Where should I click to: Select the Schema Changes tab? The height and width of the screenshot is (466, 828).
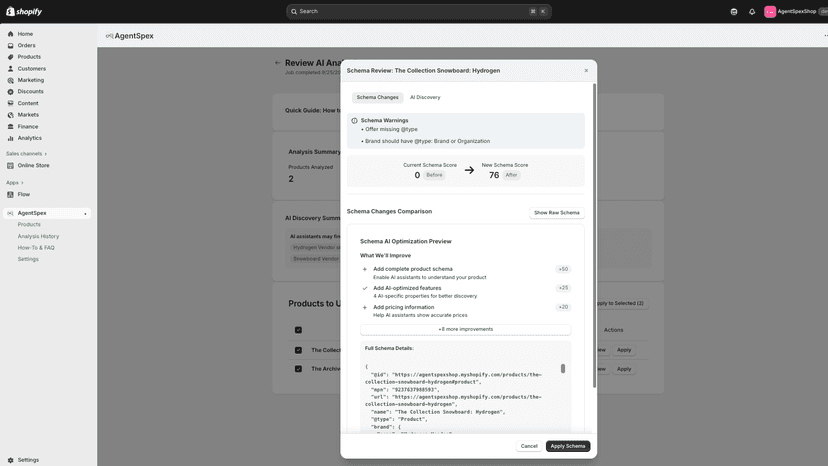tap(378, 97)
